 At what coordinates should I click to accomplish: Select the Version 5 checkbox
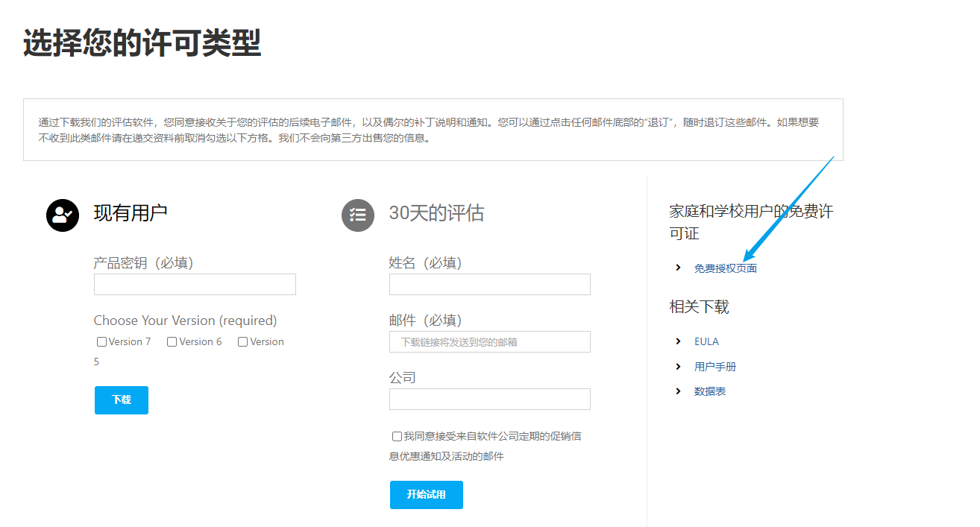point(243,342)
